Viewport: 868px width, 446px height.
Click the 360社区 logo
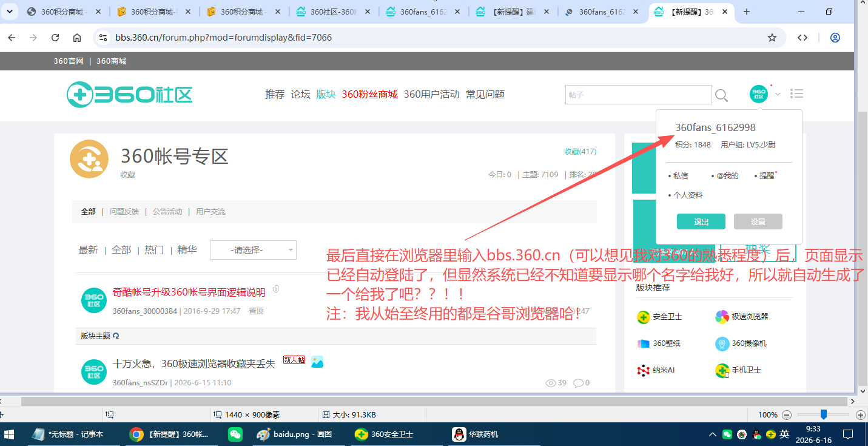click(x=129, y=94)
